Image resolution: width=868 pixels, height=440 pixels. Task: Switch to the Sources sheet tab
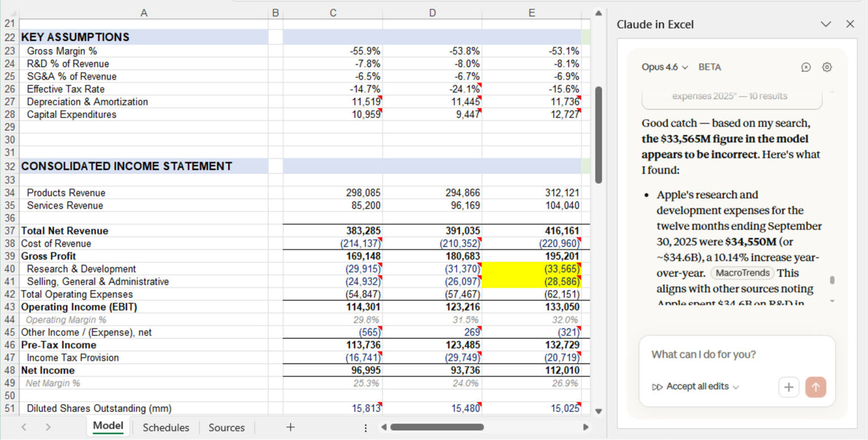coord(227,428)
